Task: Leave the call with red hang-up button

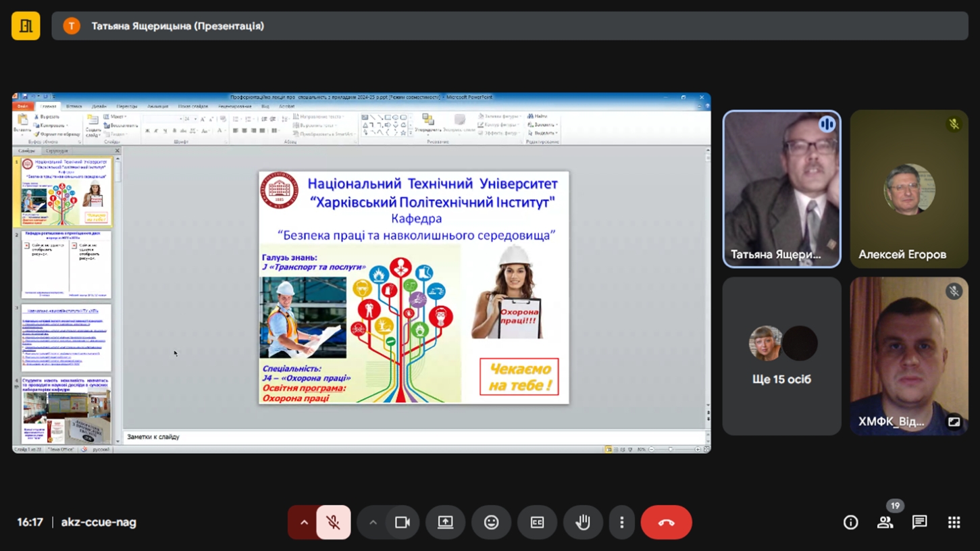Action: point(666,523)
